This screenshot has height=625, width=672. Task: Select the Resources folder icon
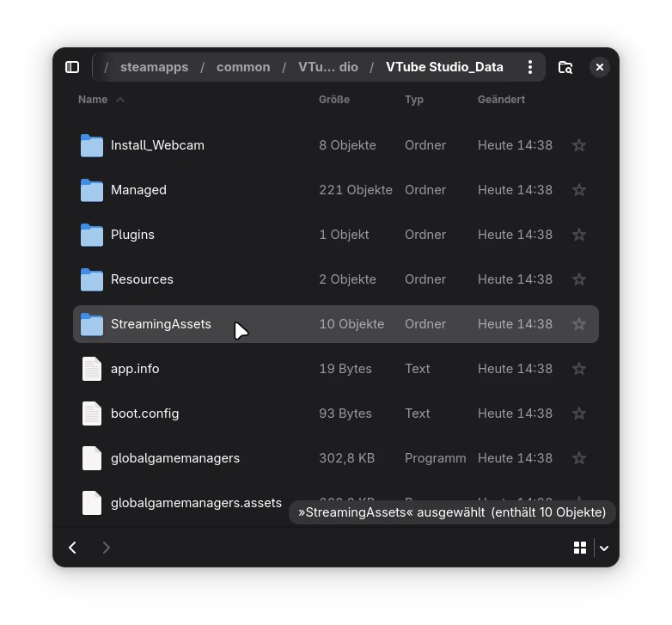coord(92,280)
